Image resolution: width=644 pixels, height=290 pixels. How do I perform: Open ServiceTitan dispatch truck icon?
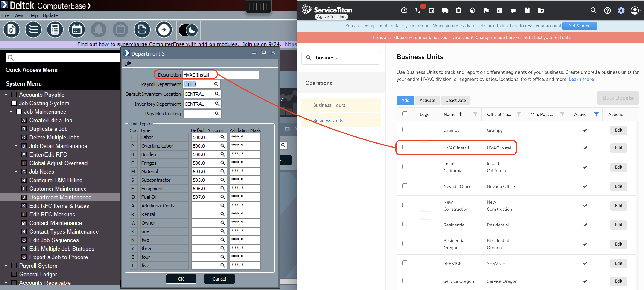[445, 10]
